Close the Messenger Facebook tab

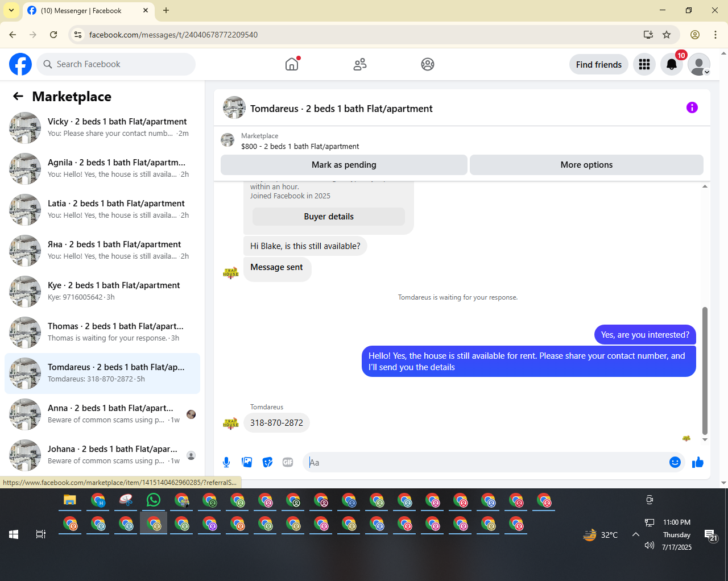[146, 10]
